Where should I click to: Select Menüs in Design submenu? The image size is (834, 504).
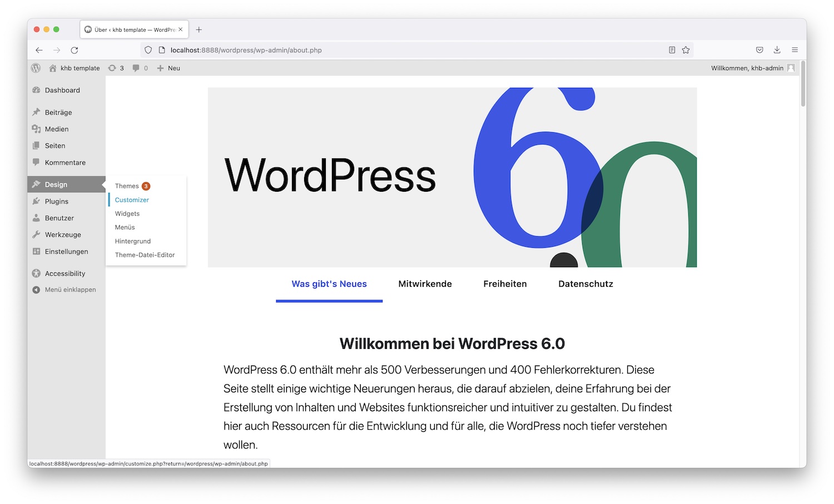(125, 227)
